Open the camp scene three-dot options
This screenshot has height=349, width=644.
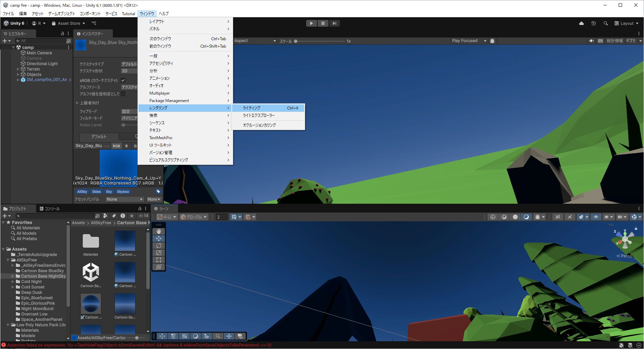pyautogui.click(x=69, y=47)
